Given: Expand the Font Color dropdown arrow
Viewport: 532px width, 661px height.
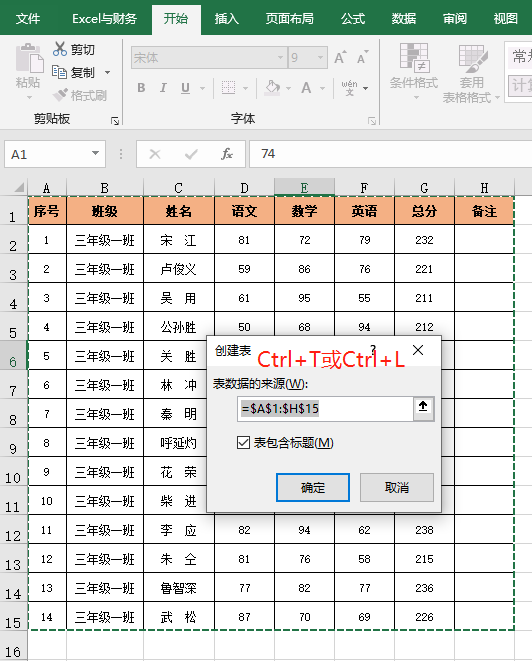Looking at the screenshot, I should 322,88.
